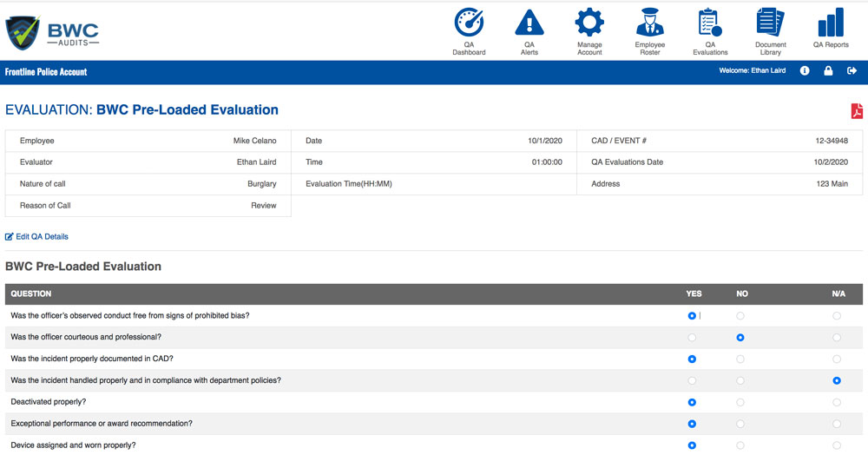The image size is (868, 455).
Task: Click the YES column header
Action: coord(694,293)
